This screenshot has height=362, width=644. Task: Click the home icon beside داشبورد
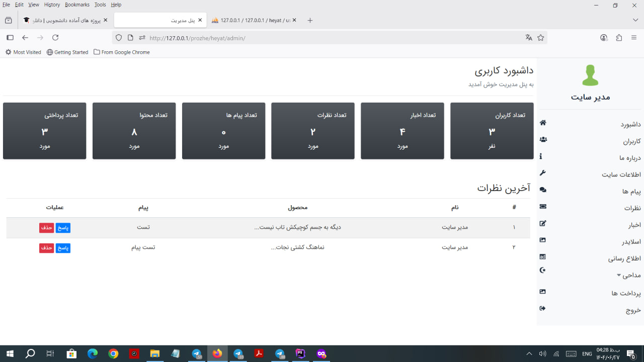pyautogui.click(x=543, y=123)
